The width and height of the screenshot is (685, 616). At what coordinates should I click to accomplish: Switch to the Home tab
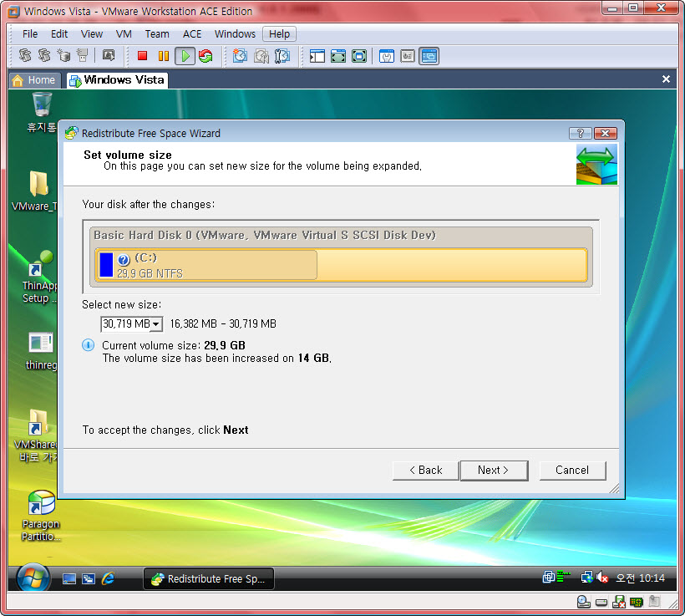tap(34, 80)
